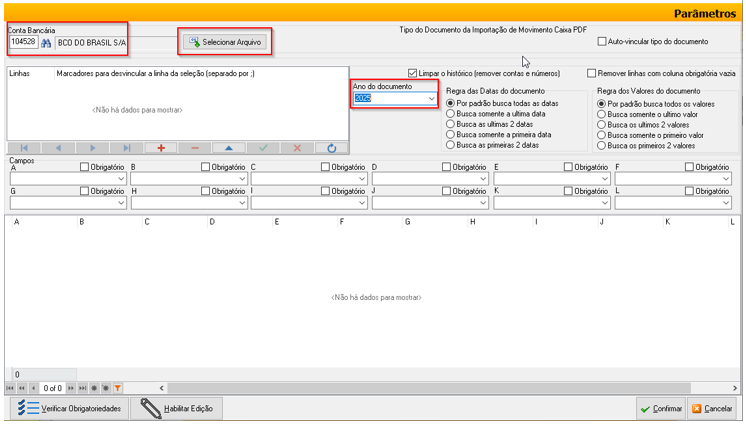Click the filter funnel icon in grid footer
746x424 pixels.
(117, 387)
